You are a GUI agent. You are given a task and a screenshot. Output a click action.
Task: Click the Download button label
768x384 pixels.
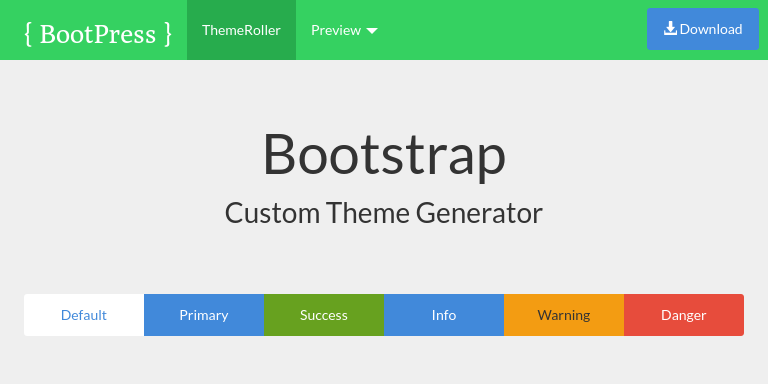click(x=711, y=29)
